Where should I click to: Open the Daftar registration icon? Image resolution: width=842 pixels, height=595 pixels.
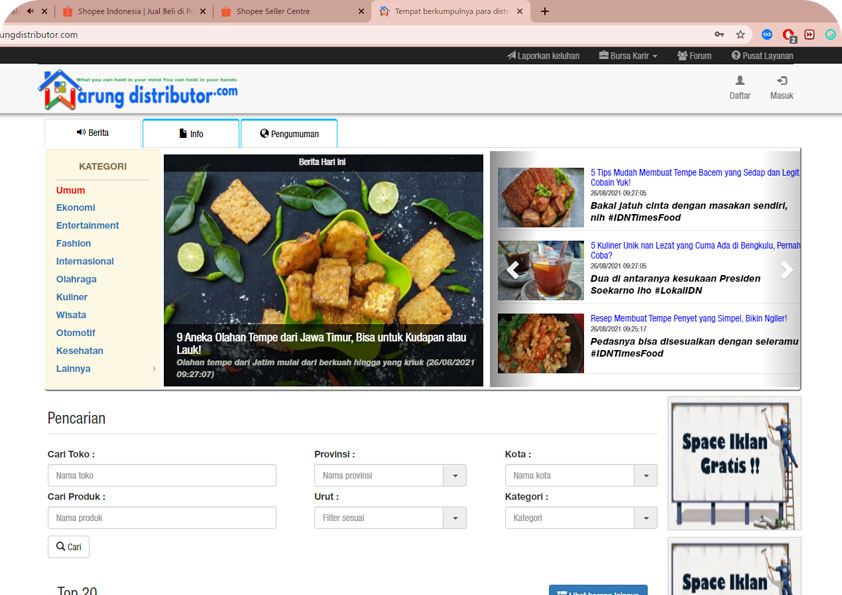coord(739,88)
